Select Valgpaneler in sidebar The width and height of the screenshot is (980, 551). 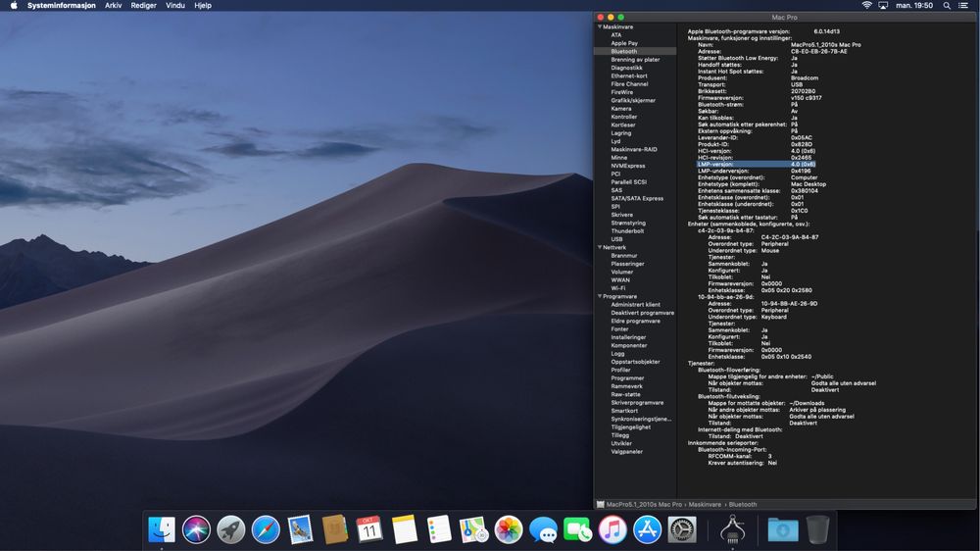coord(627,452)
